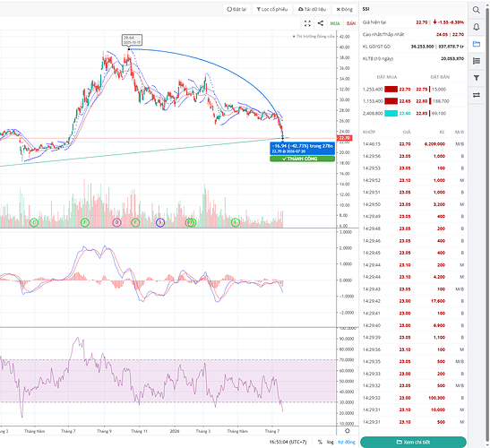Click the 100,300 trade volume
Viewport: 490px width, 448px height.
click(x=436, y=398)
